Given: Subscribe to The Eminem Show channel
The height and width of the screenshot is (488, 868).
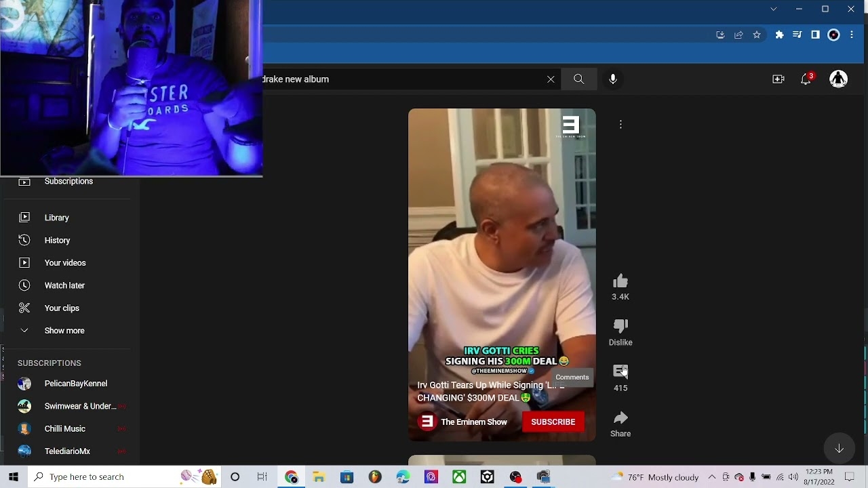Looking at the screenshot, I should (x=553, y=422).
